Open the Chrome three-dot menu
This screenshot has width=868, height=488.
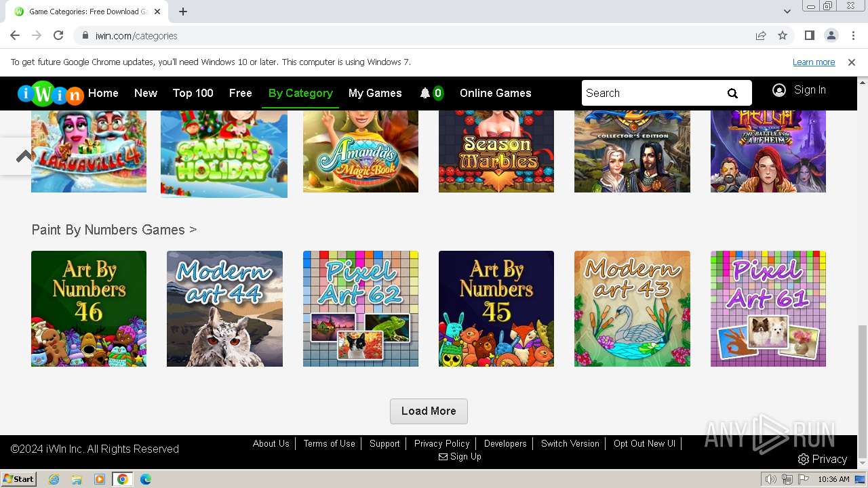[852, 35]
